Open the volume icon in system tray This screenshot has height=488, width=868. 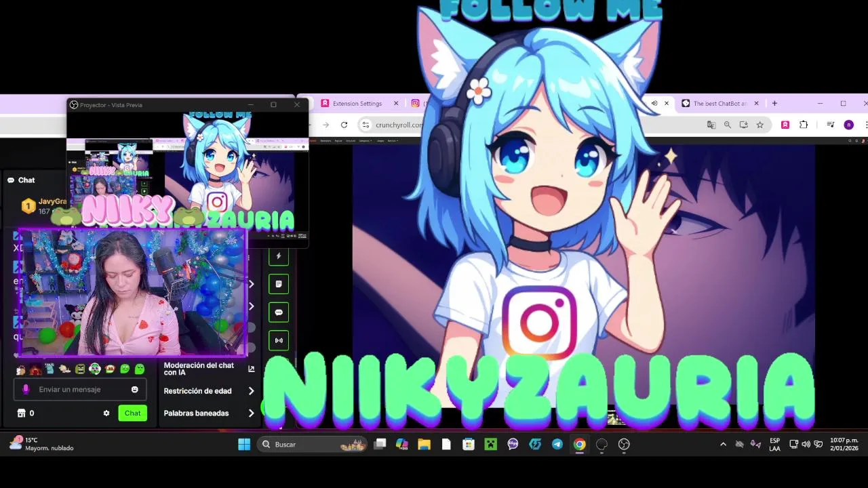click(x=806, y=445)
